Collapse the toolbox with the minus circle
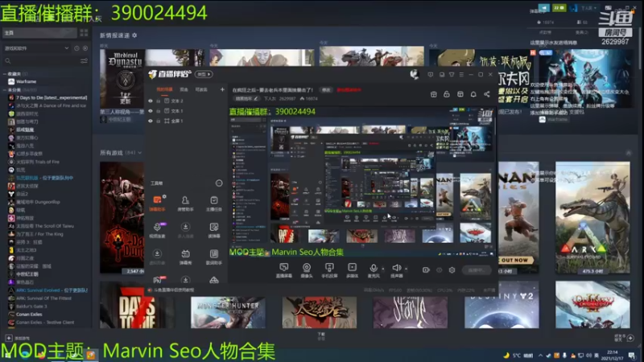644x362 pixels. 219,183
